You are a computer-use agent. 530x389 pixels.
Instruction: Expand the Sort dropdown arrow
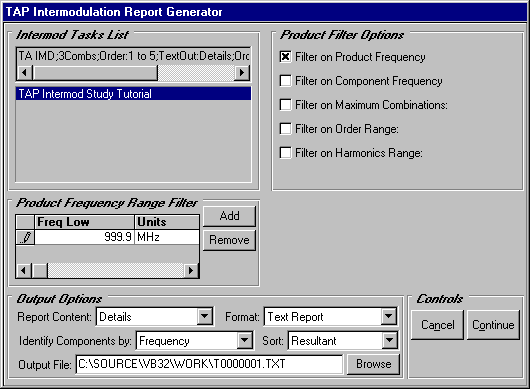(389, 341)
